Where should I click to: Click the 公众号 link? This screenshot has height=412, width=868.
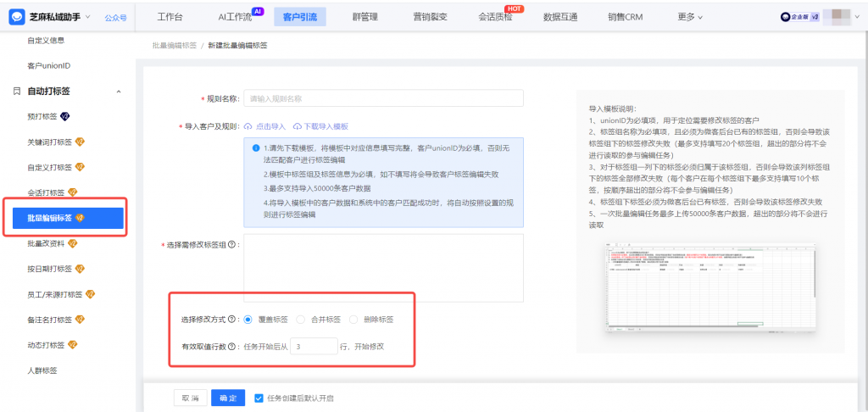point(115,18)
